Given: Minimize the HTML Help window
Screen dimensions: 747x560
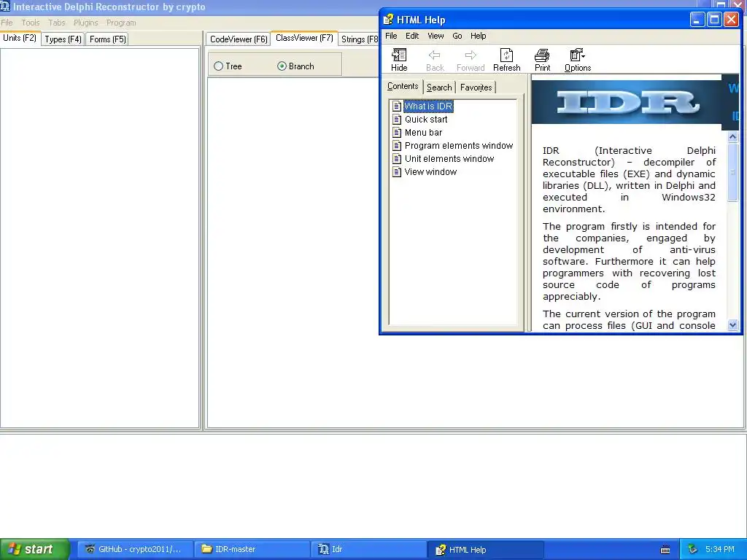Looking at the screenshot, I should (697, 20).
